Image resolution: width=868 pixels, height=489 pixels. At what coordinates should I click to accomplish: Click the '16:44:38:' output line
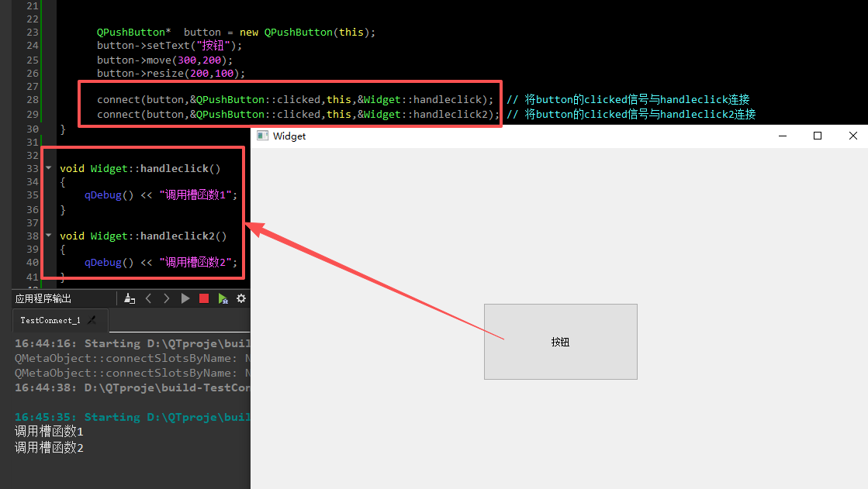(133, 387)
